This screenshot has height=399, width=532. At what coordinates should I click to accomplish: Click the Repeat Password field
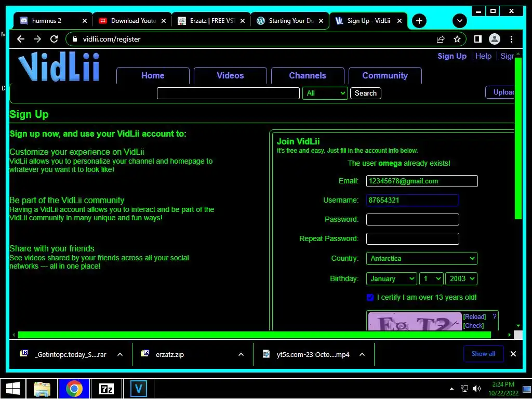[x=412, y=238]
